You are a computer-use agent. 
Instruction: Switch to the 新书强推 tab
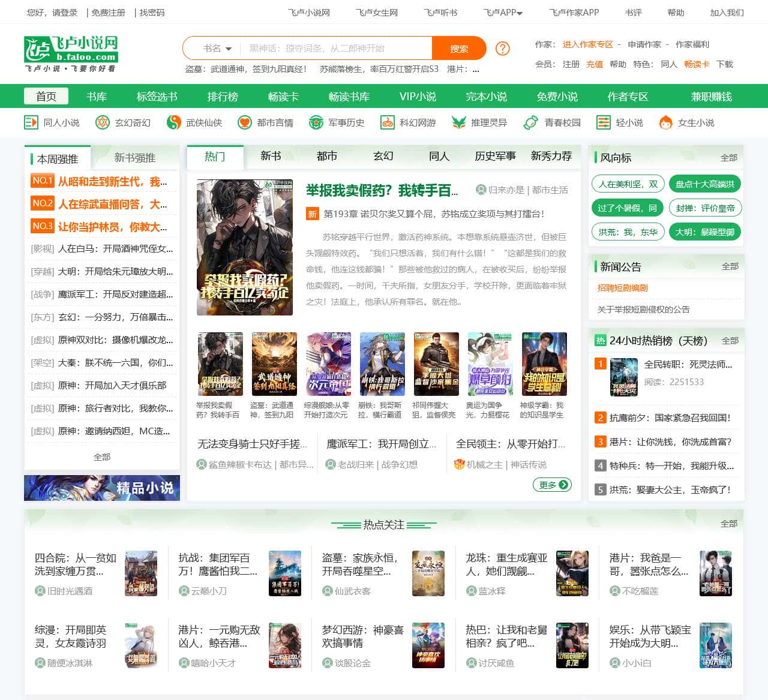point(135,158)
